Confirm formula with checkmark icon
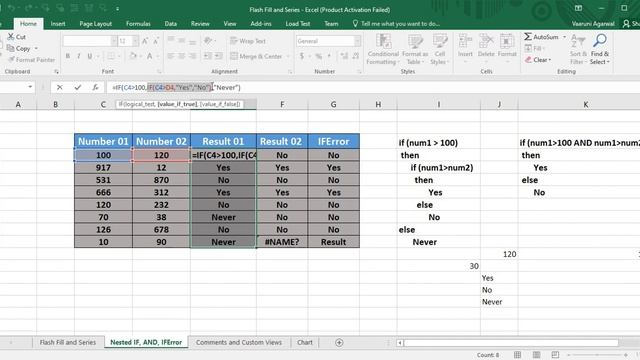 [x=78, y=87]
